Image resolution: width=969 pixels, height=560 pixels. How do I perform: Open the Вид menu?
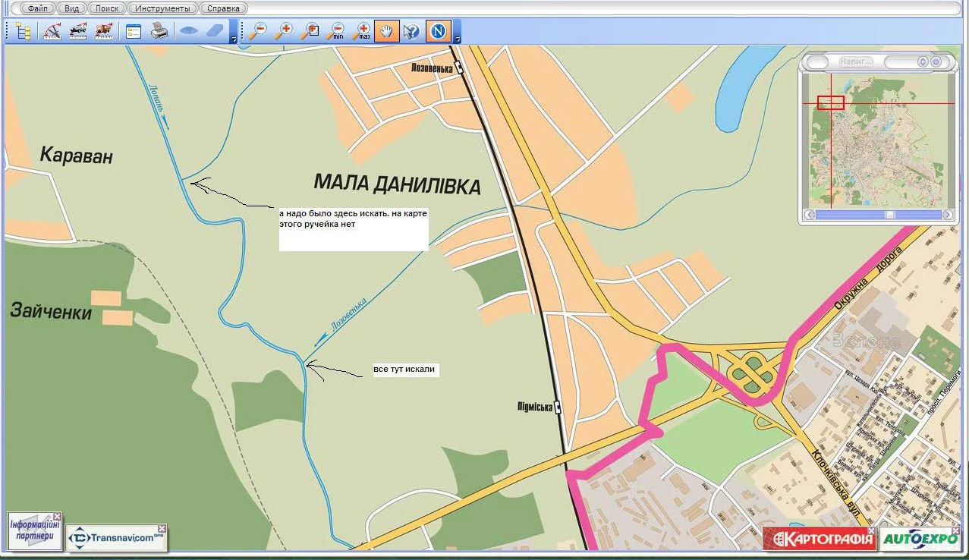point(72,8)
